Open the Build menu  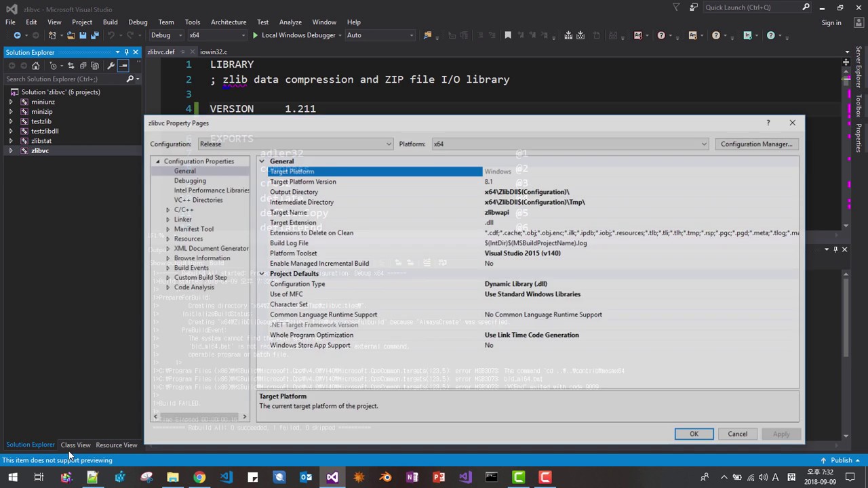tap(110, 22)
